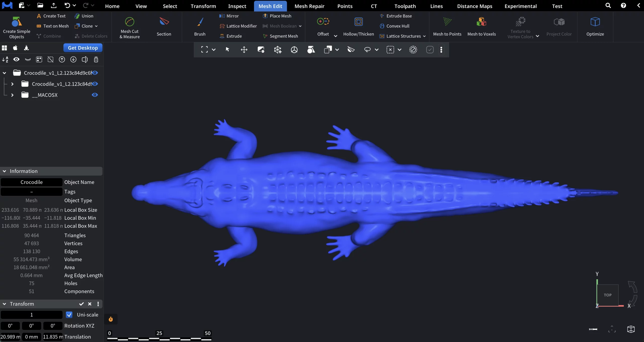644x342 pixels.
Task: Open the Mesh Cut & Measure tool
Action: coord(130,22)
